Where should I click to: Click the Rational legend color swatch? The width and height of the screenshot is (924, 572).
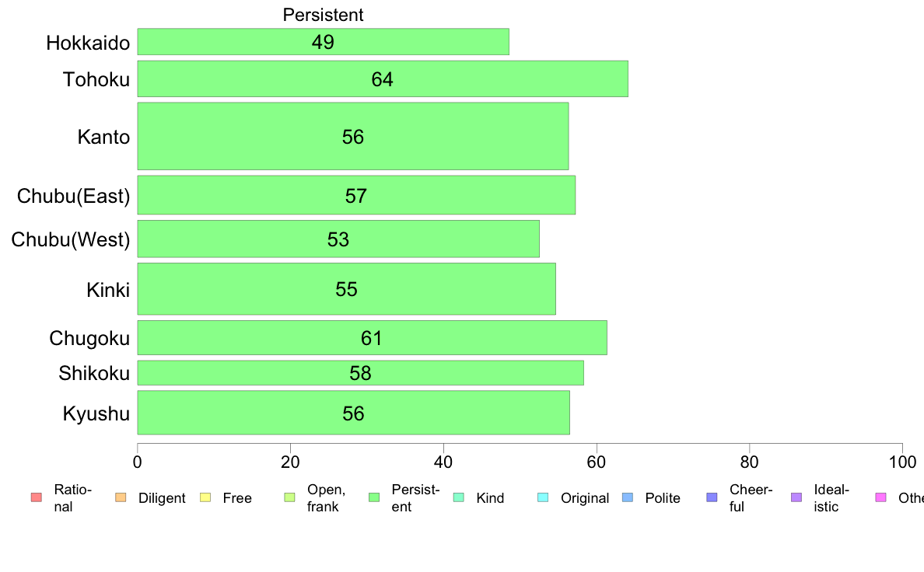(36, 497)
